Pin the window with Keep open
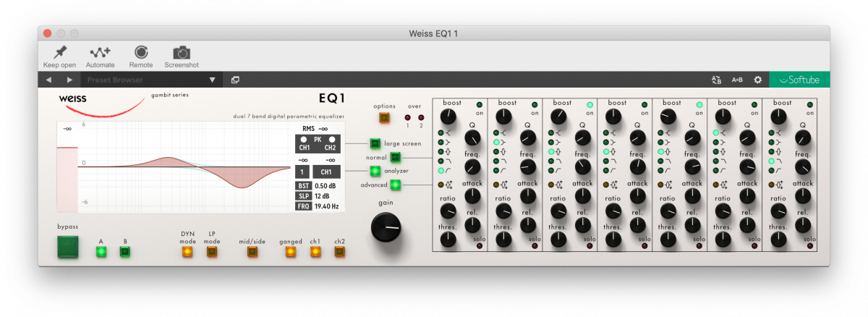868x317 pixels. coord(59,56)
